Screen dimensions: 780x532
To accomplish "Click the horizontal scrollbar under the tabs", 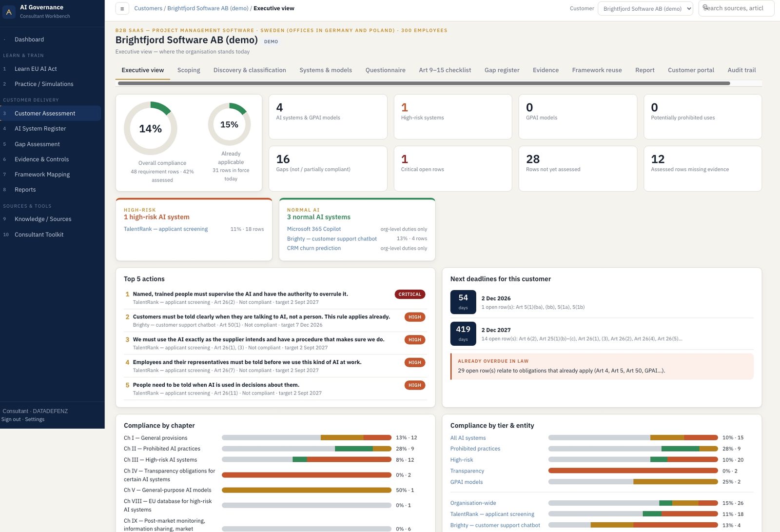I will (424, 83).
